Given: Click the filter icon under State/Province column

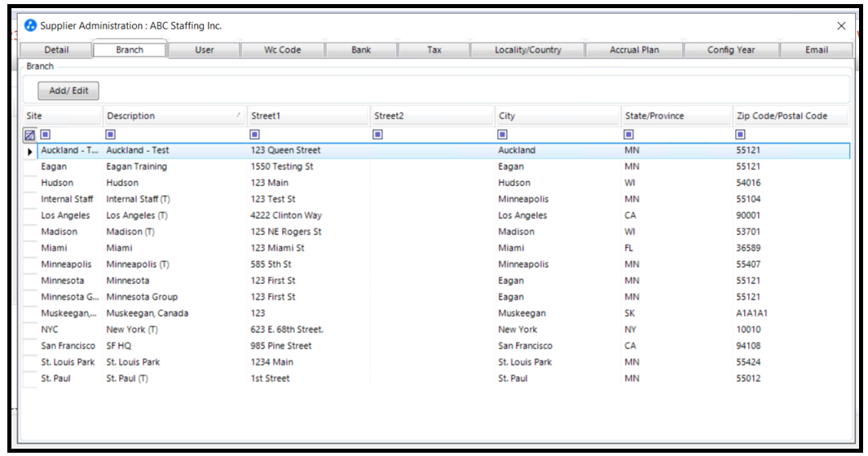Looking at the screenshot, I should (629, 134).
